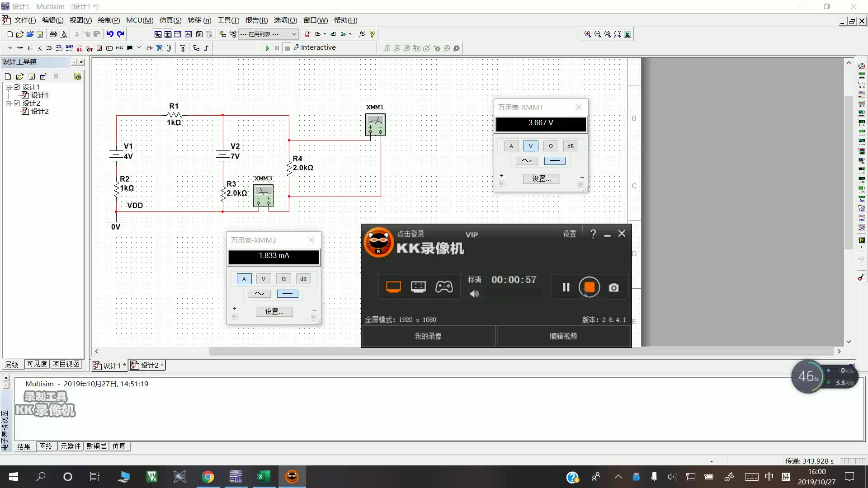Click the Pause simulation button
868x488 pixels.
point(276,47)
